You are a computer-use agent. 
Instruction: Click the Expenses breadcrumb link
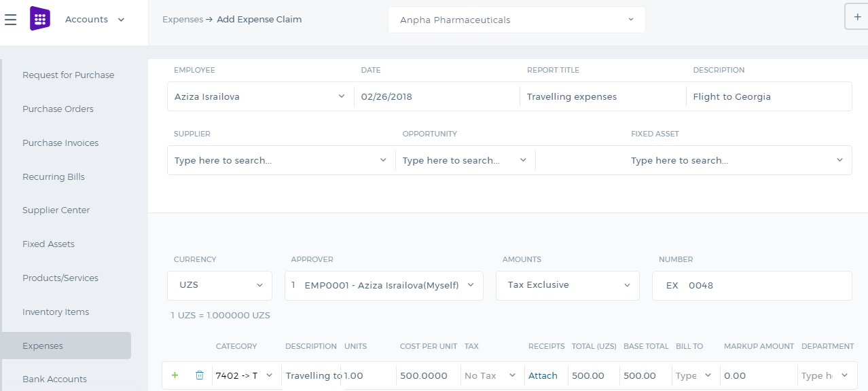(183, 20)
